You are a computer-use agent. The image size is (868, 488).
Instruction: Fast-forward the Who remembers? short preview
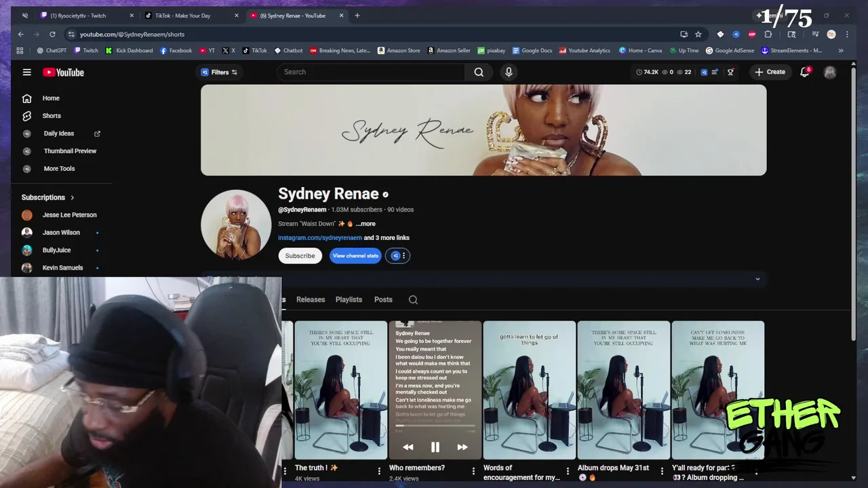tap(462, 447)
